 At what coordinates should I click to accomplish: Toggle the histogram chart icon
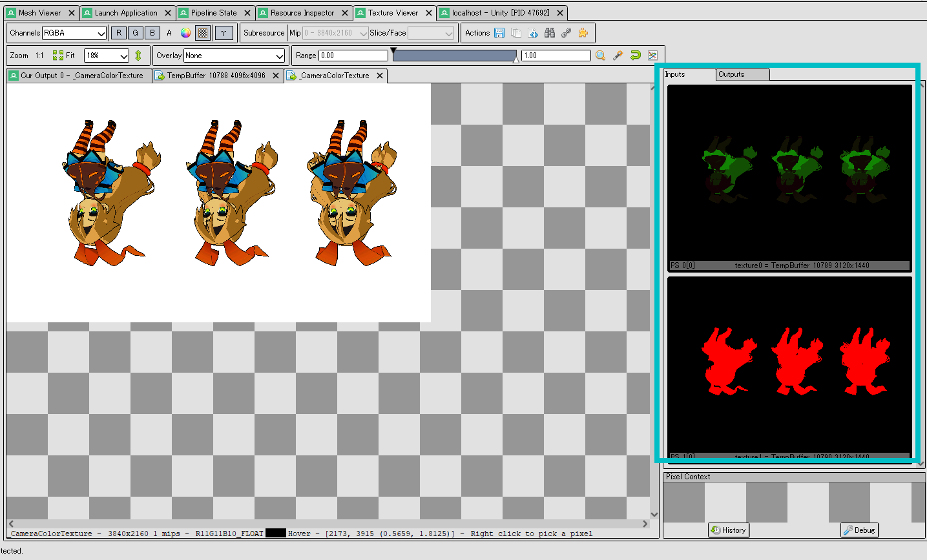[x=653, y=56]
